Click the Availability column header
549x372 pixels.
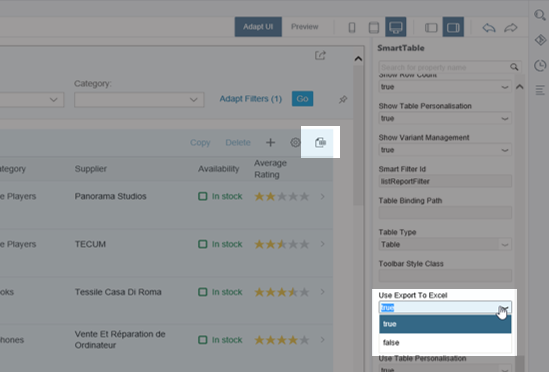tap(218, 169)
